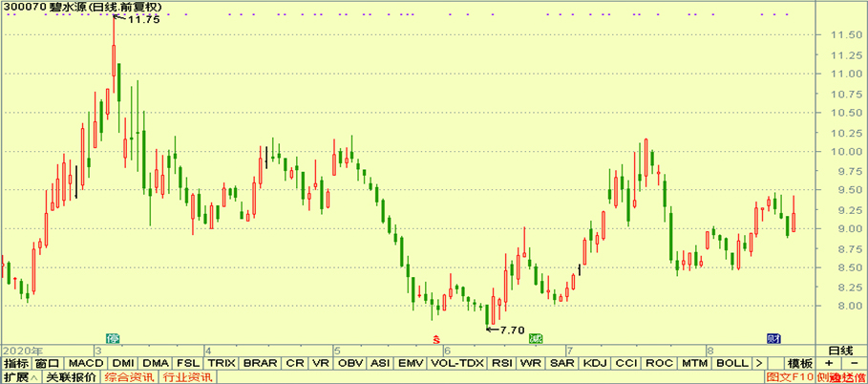The image size is (868, 384).
Task: Click the green 停 marker on timeline
Action: tap(113, 338)
